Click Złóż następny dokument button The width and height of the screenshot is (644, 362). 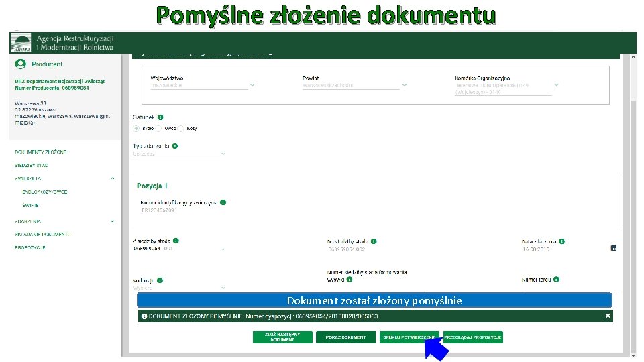[282, 337]
